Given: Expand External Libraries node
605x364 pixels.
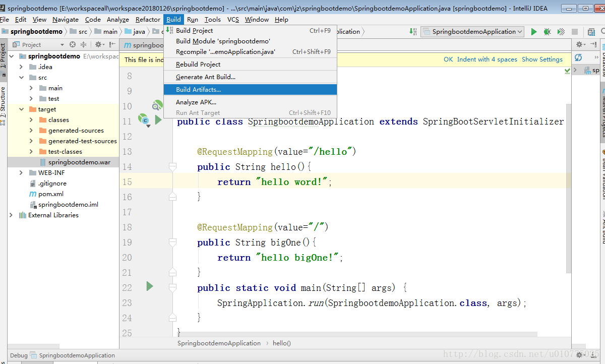Looking at the screenshot, I should click(11, 215).
